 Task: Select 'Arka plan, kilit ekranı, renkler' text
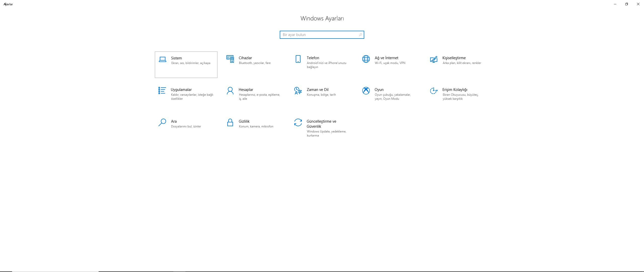[462, 63]
